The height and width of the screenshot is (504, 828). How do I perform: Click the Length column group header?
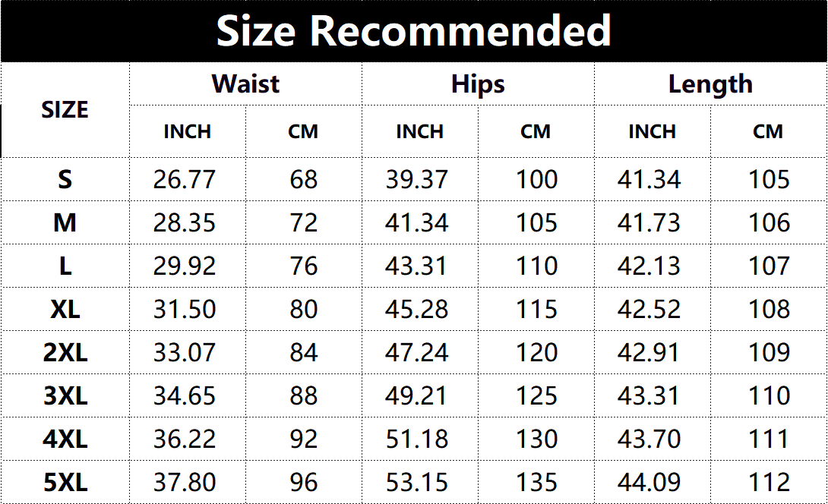coord(710,83)
